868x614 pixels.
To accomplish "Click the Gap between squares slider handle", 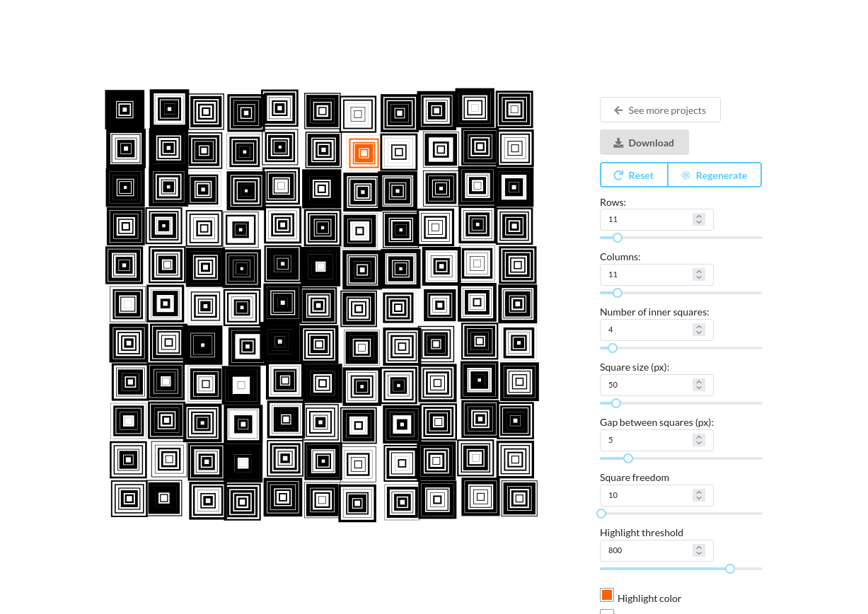I will click(628, 458).
